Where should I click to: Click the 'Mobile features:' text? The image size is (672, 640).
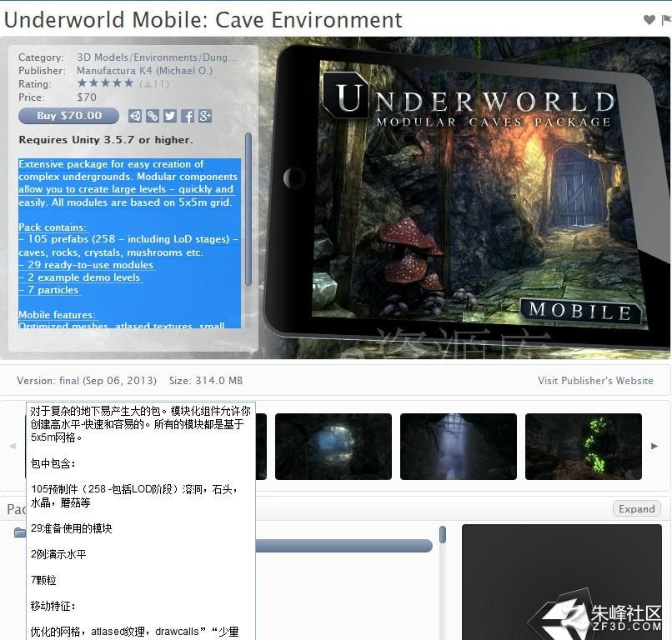(57, 315)
